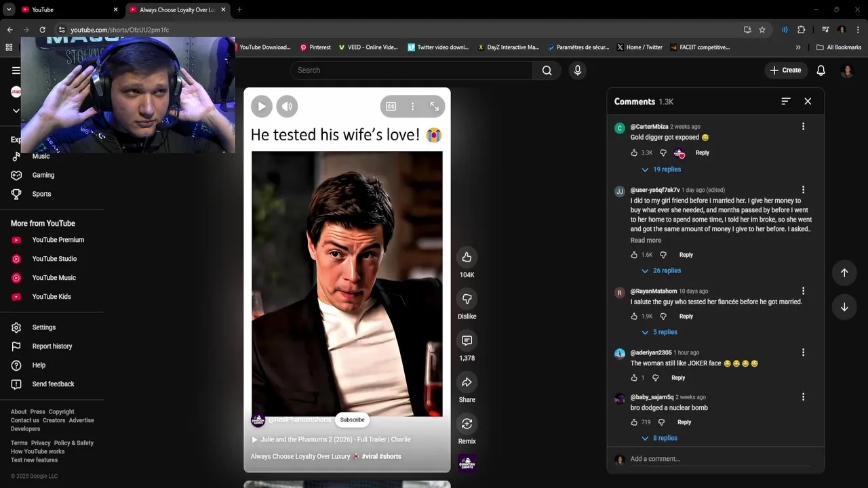Viewport: 868px width, 488px height.
Task: Expand the 5 replies thread
Action: coord(659,332)
